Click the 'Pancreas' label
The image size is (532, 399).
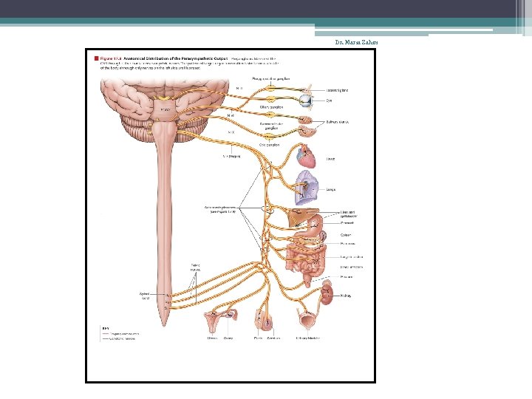(x=347, y=244)
